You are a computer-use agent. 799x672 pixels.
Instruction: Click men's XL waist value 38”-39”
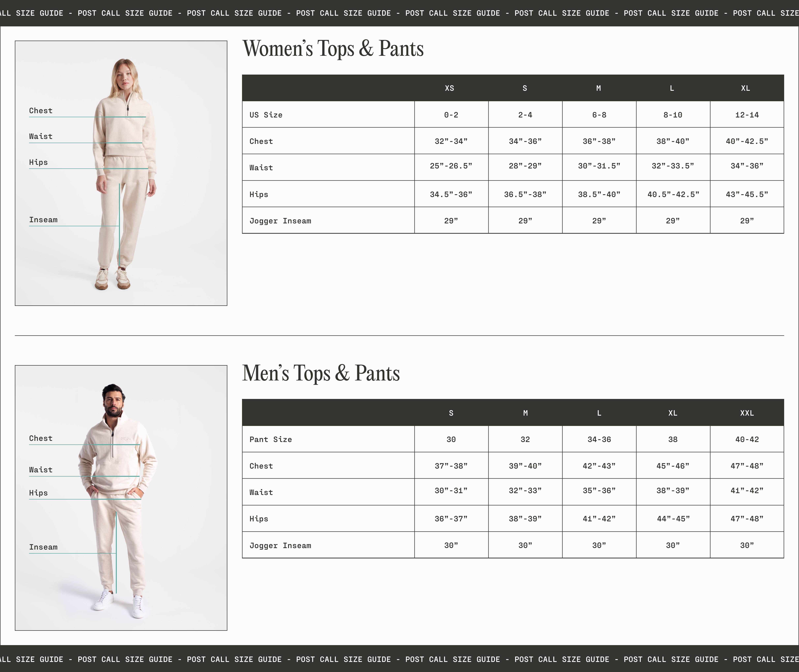point(673,490)
